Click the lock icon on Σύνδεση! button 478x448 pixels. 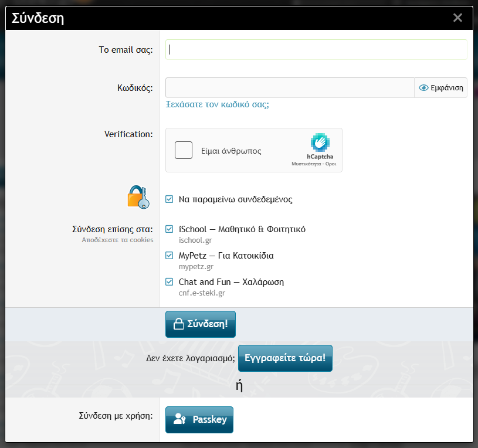click(x=178, y=324)
